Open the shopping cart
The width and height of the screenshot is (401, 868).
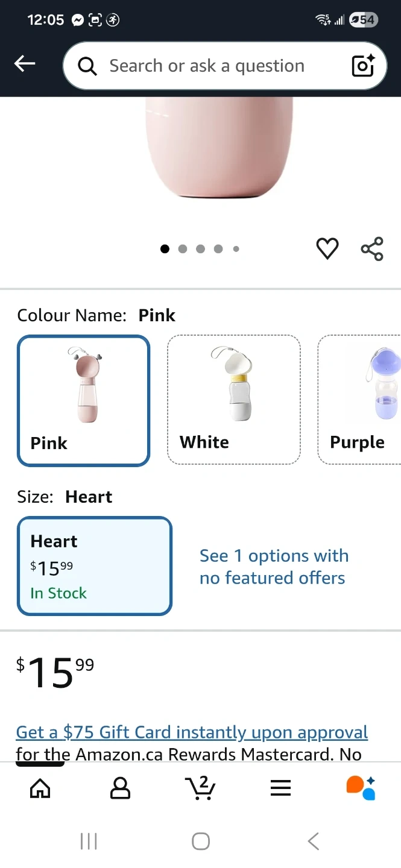200,787
